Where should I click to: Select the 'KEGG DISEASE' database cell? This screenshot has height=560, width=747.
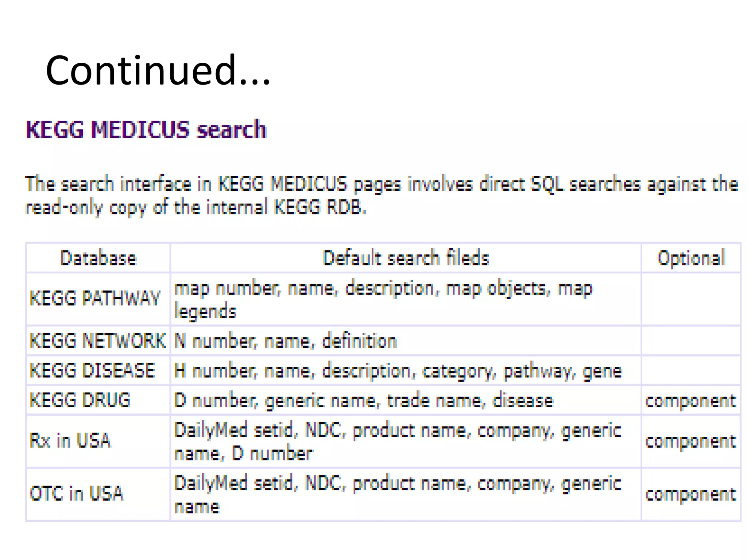[x=98, y=371]
